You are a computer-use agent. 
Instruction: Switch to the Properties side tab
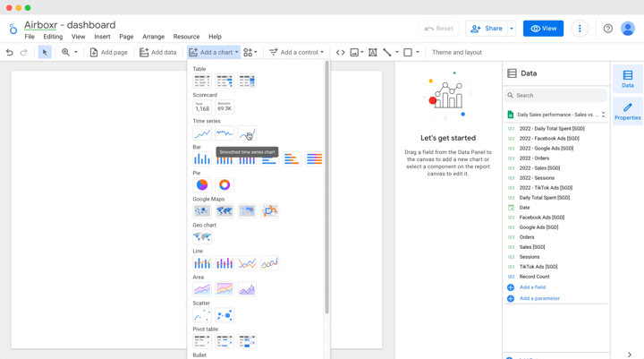point(627,111)
